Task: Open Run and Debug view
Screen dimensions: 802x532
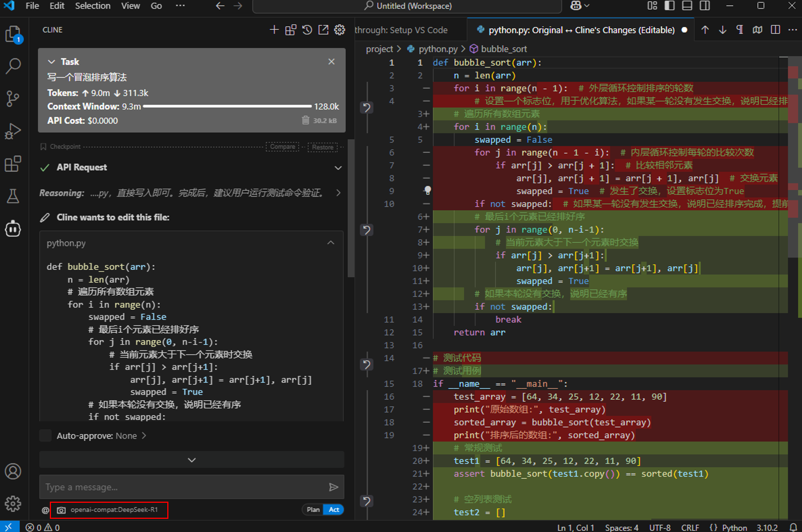Action: pos(13,132)
